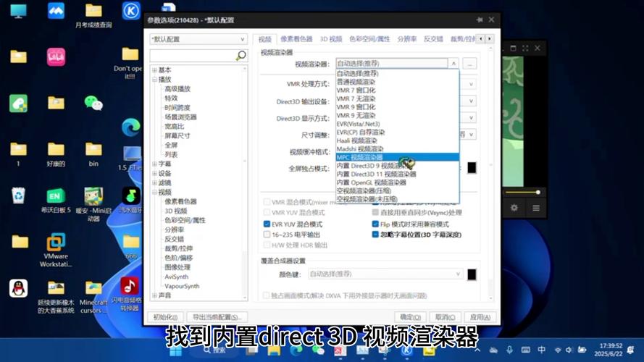644x362 pixels.
Task: Select MPC 视频渲染器 from the dropdown list
Action: [359, 157]
